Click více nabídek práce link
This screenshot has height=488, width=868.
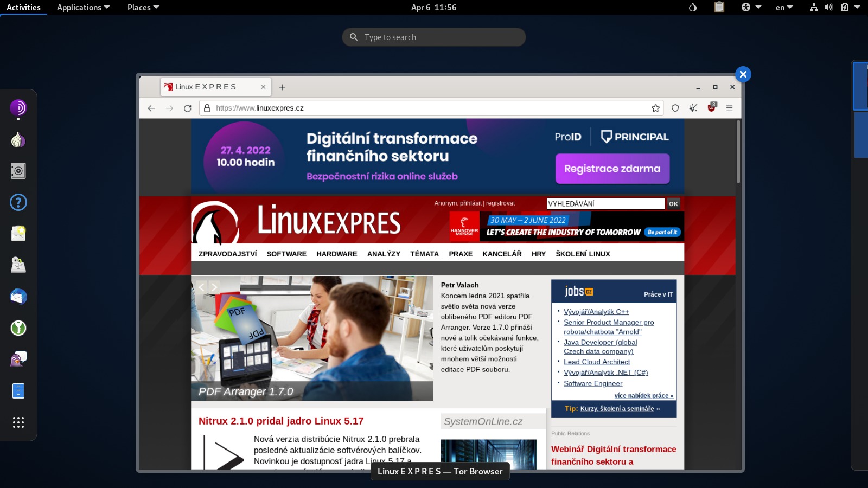click(644, 396)
